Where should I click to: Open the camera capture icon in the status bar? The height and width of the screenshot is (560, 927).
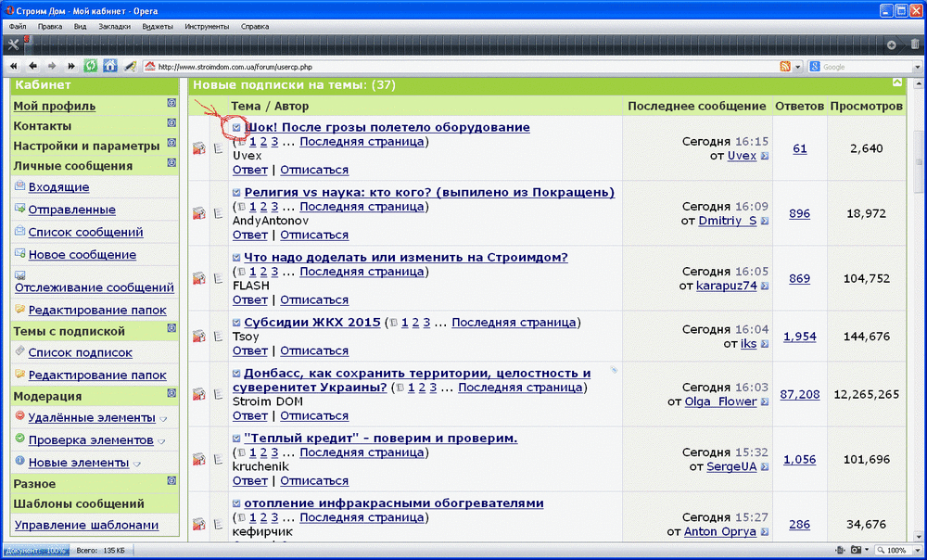coord(855,551)
